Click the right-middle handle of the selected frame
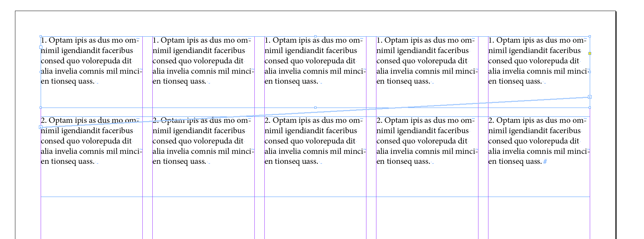The height and width of the screenshot is (239, 644). (x=590, y=72)
